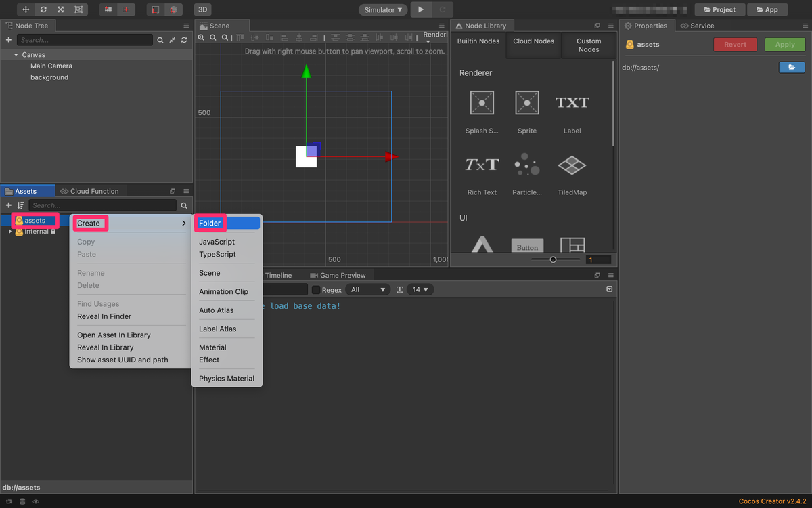Image resolution: width=812 pixels, height=508 pixels.
Task: Choose Auto Atlas from the submenu
Action: click(x=216, y=310)
